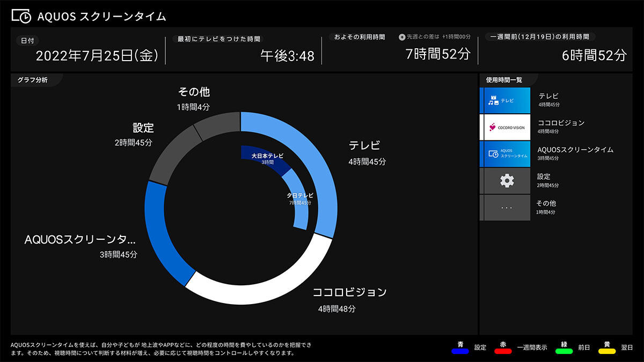The width and height of the screenshot is (644, 362).
Task: Click the inner 夕日テレビ chart segment
Action: pyautogui.click(x=301, y=200)
